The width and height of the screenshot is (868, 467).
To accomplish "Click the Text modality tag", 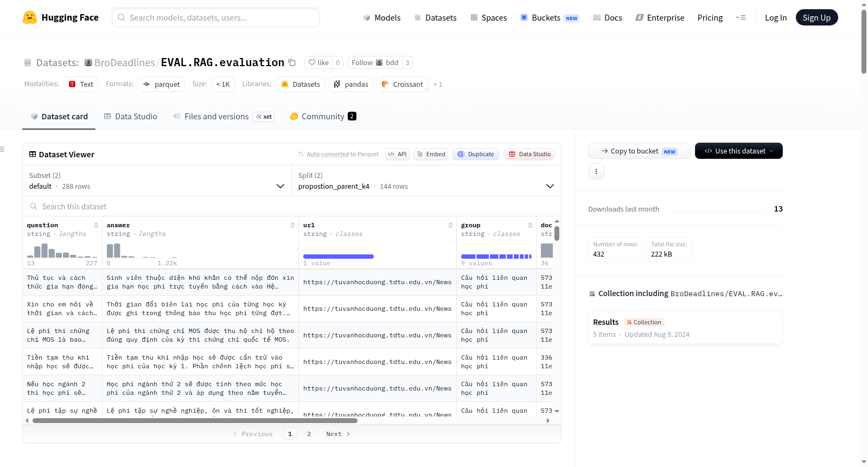I will 81,84.
